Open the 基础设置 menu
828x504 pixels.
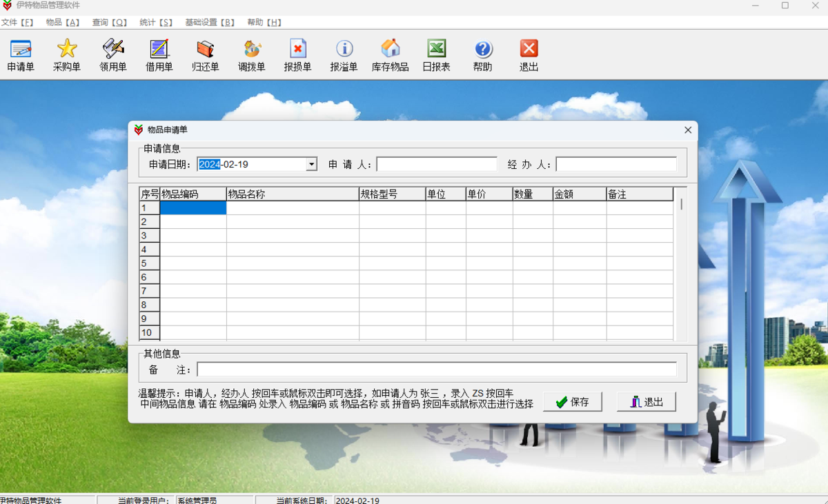click(x=209, y=22)
